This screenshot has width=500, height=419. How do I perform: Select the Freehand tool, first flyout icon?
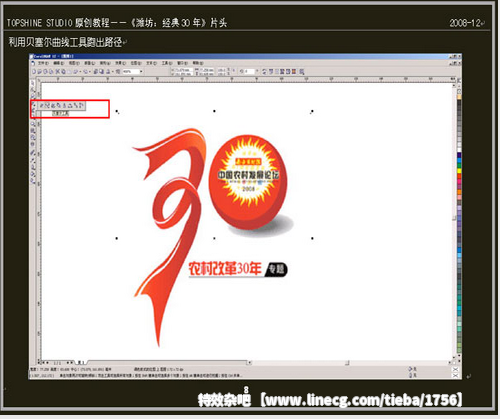pos(42,105)
